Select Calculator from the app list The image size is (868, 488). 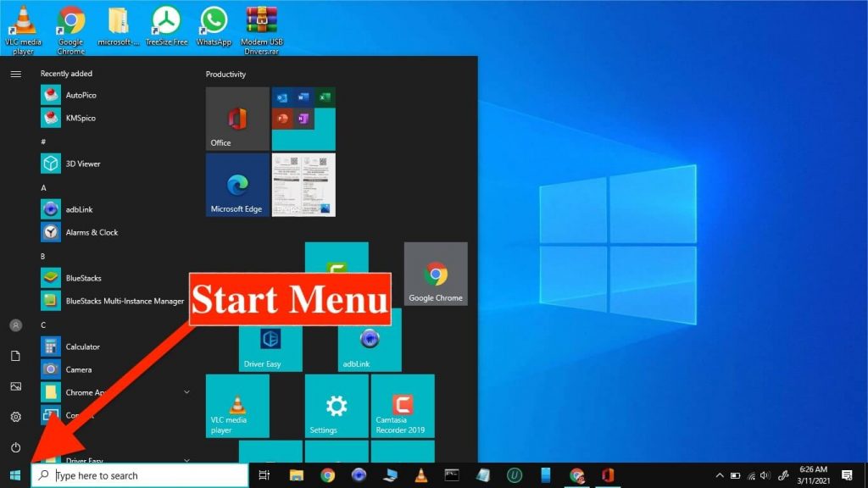(x=82, y=347)
